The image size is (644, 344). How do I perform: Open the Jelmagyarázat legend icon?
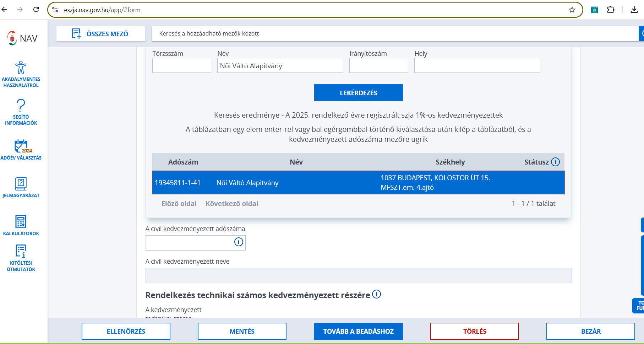pos(21,184)
